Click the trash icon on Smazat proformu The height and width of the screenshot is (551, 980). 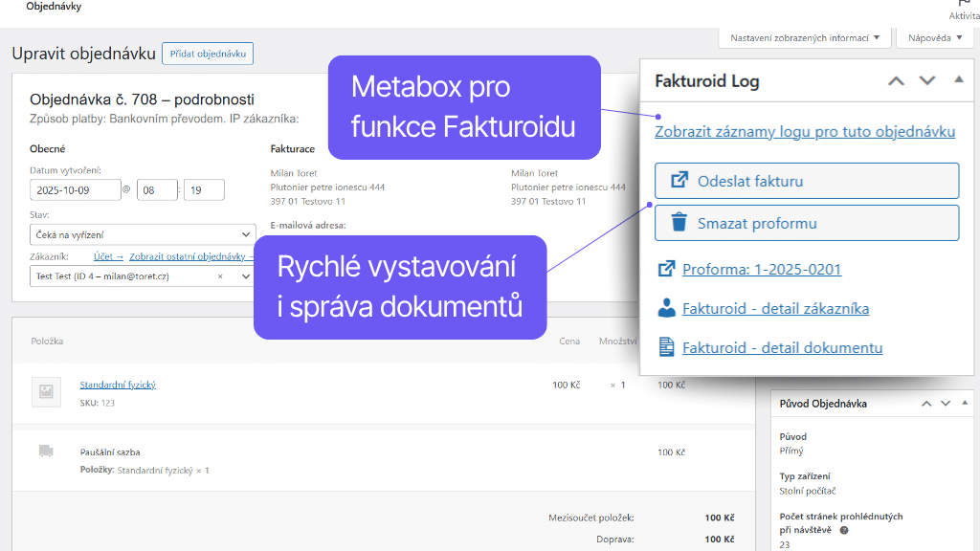pyautogui.click(x=679, y=223)
